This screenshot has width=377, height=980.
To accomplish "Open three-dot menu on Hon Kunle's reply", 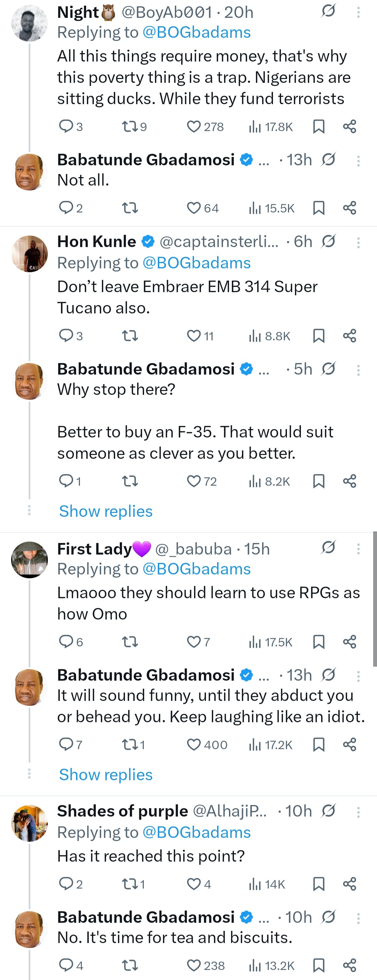I will coord(358,242).
